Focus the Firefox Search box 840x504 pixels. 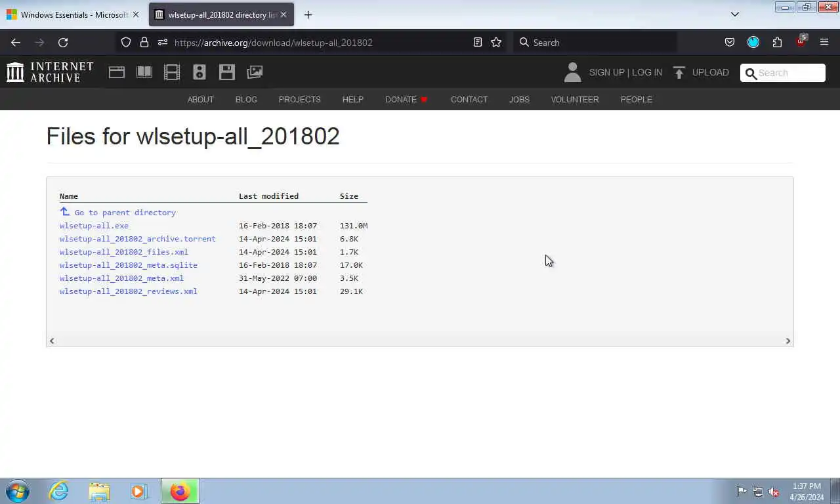(595, 43)
